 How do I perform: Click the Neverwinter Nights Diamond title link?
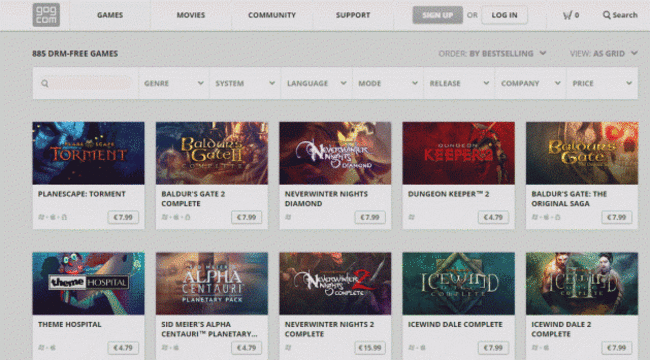326,199
